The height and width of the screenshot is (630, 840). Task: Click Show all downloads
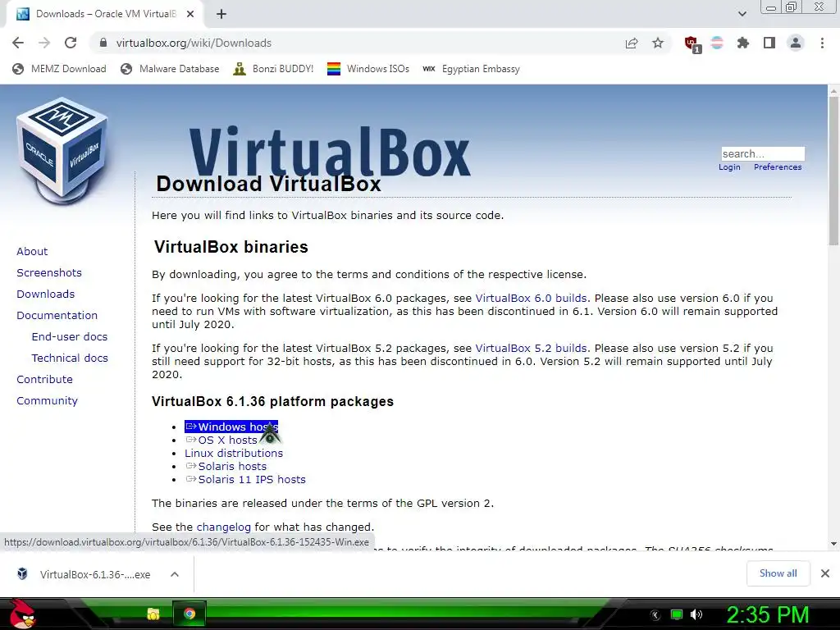(x=778, y=573)
